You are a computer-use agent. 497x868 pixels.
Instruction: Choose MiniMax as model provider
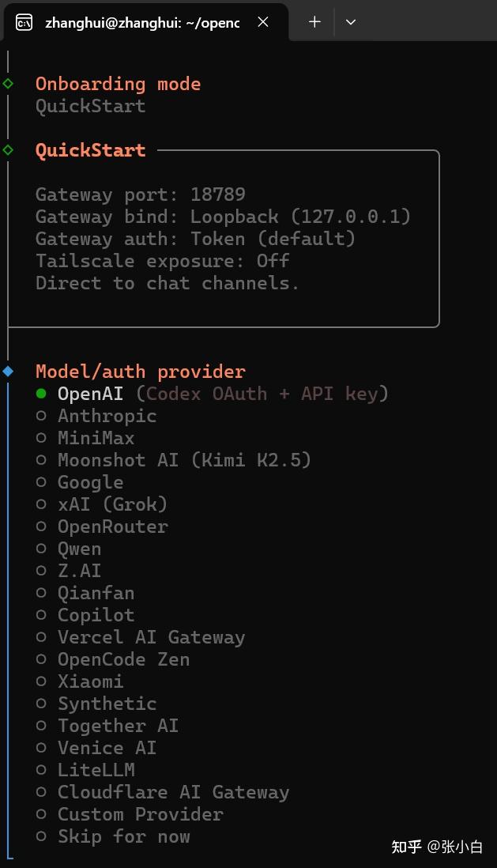96,438
